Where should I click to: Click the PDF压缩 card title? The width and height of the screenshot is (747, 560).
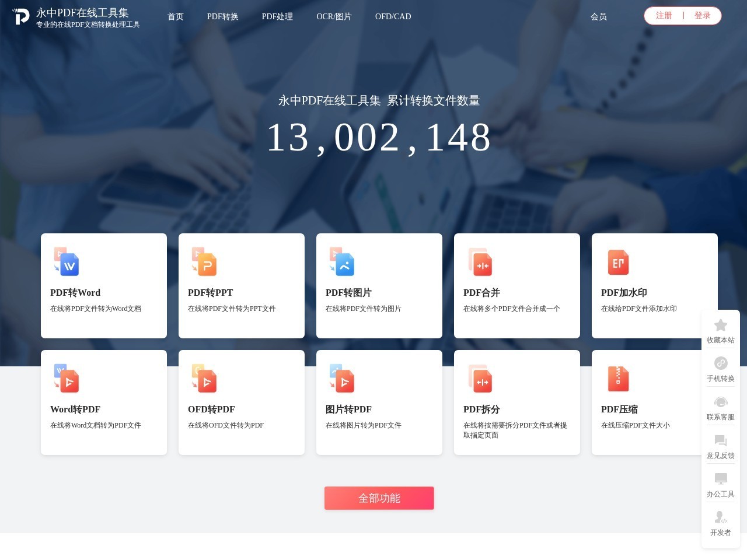[x=619, y=409]
